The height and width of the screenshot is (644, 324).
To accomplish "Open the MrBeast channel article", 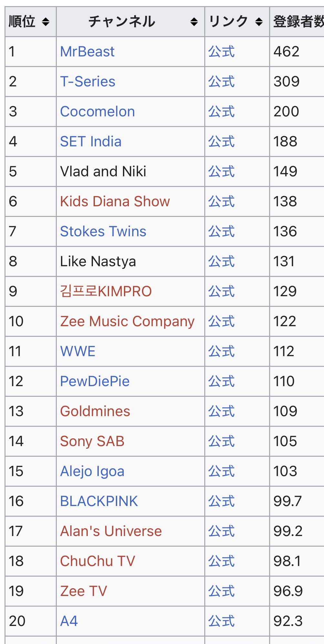I will tap(87, 52).
